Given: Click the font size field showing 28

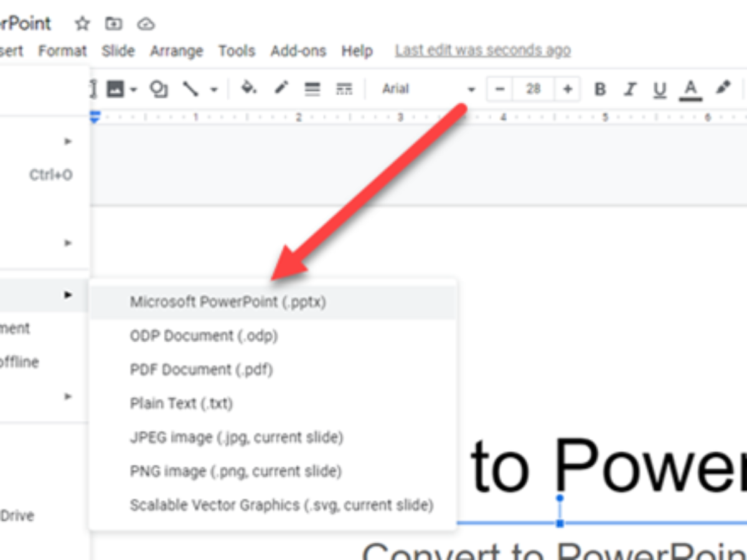Looking at the screenshot, I should (533, 89).
